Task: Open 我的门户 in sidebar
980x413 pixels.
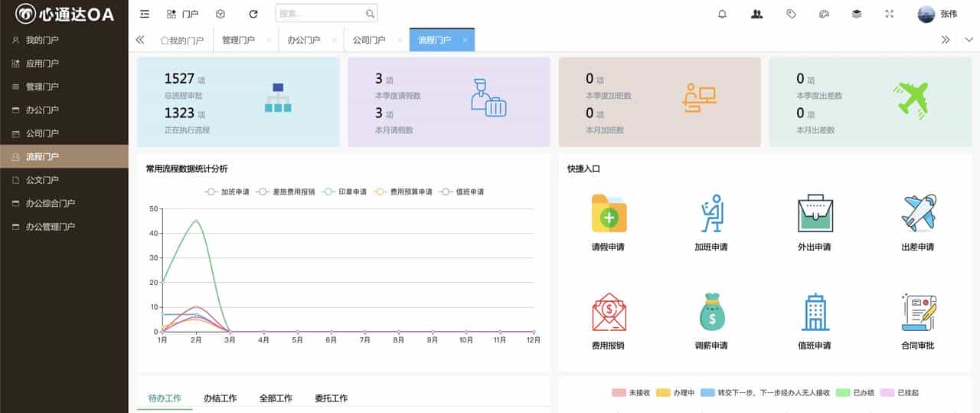Action: coord(64,40)
